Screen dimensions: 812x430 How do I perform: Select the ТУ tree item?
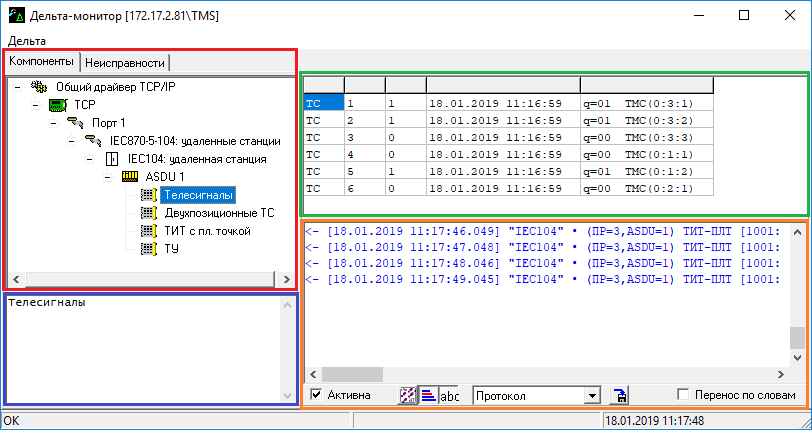171,249
